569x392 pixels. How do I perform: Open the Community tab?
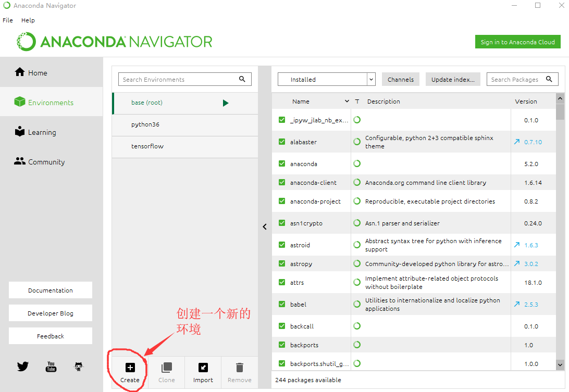tap(51, 162)
